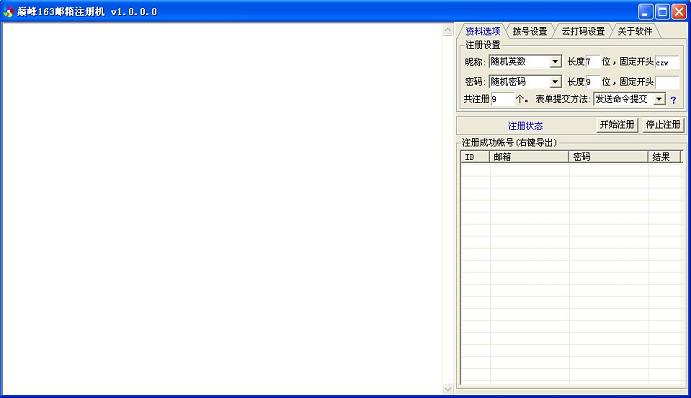Focus the empty password 固定开头 field
Image resolution: width=691 pixels, height=398 pixels.
(x=667, y=82)
